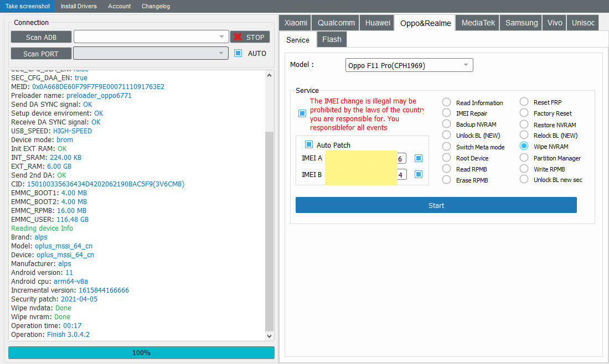Open the Take screenshot menu
This screenshot has width=609, height=364.
point(28,6)
